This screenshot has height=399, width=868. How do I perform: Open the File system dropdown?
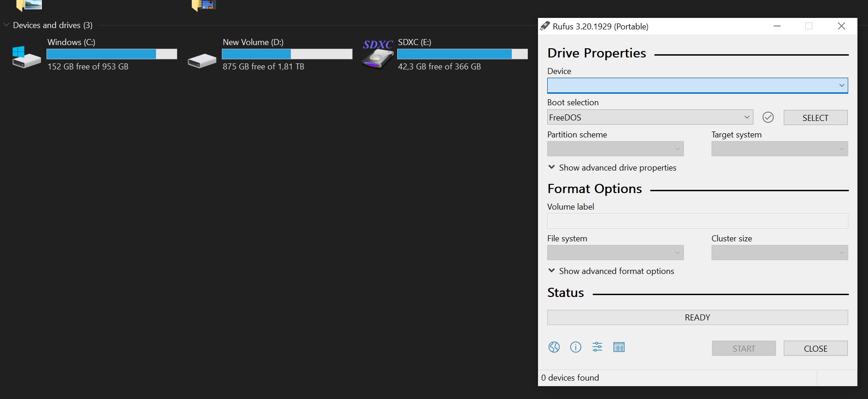tap(615, 252)
